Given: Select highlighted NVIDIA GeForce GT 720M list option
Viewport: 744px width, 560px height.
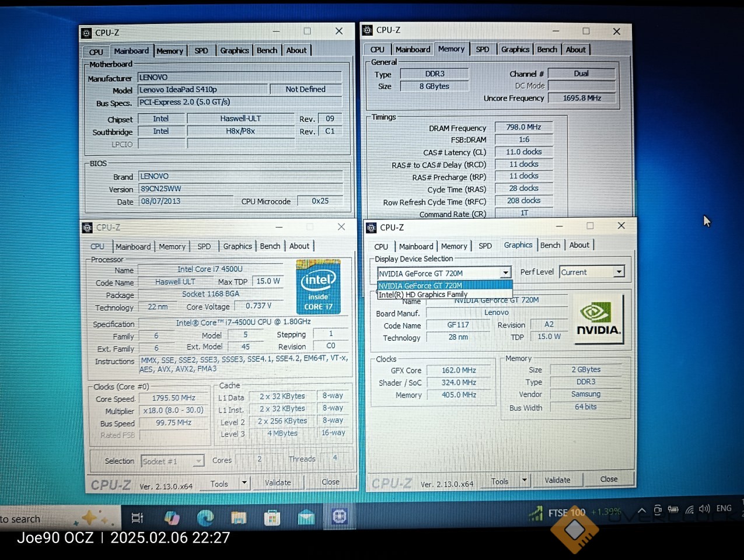Looking at the screenshot, I should pyautogui.click(x=445, y=286).
